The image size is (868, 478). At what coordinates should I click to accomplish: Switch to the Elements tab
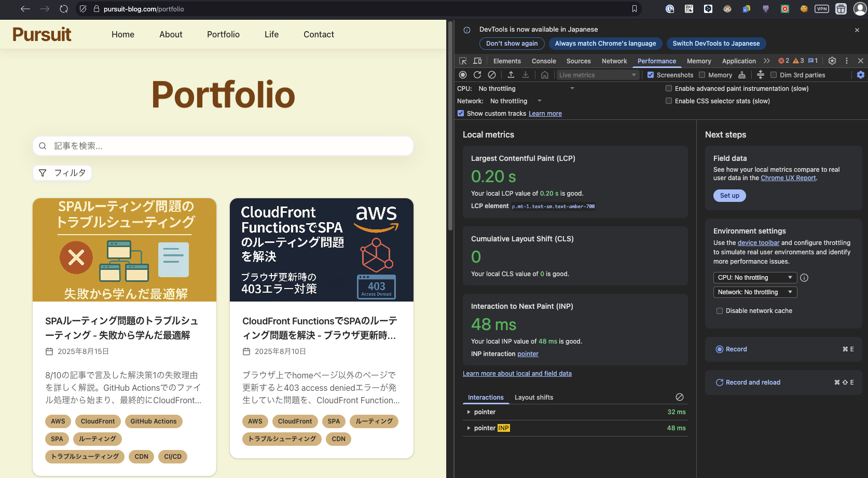pyautogui.click(x=507, y=61)
